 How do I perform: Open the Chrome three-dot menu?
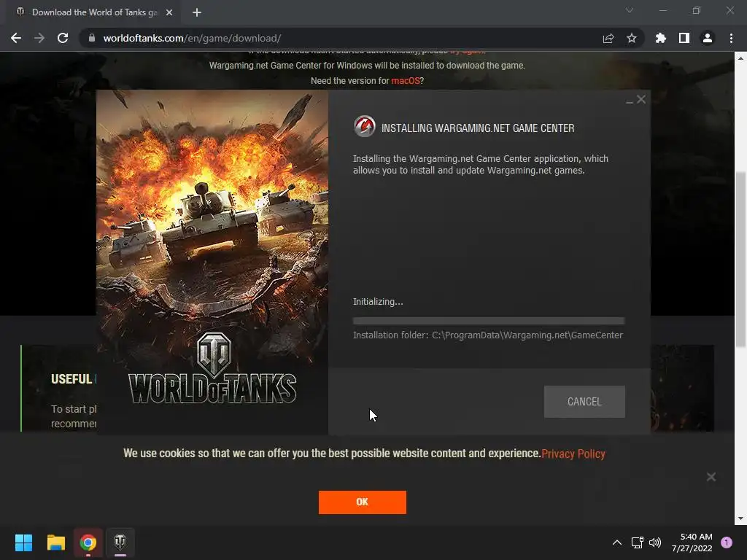(x=731, y=38)
